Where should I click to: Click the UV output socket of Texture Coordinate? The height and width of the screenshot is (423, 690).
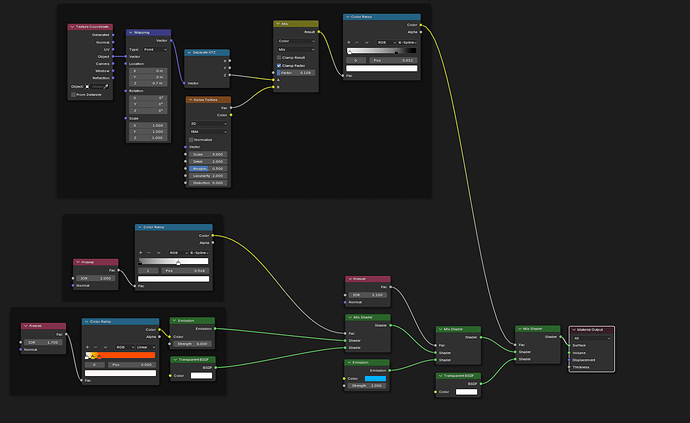[x=113, y=49]
